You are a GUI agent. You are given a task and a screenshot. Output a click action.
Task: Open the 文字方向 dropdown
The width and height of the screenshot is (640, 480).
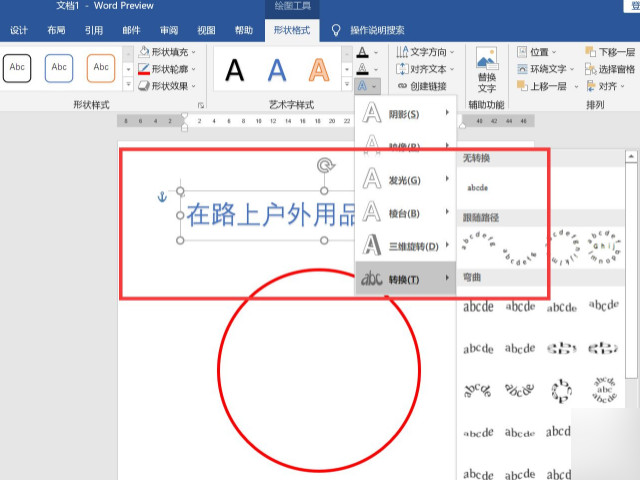point(425,52)
